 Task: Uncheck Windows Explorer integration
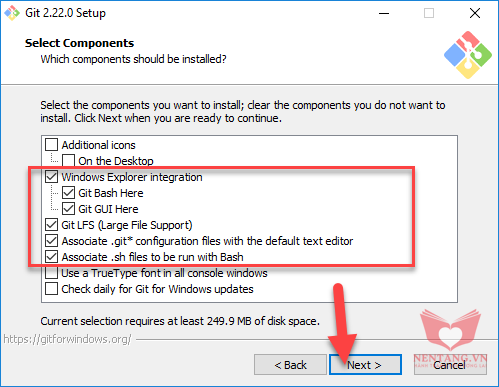pos(51,177)
